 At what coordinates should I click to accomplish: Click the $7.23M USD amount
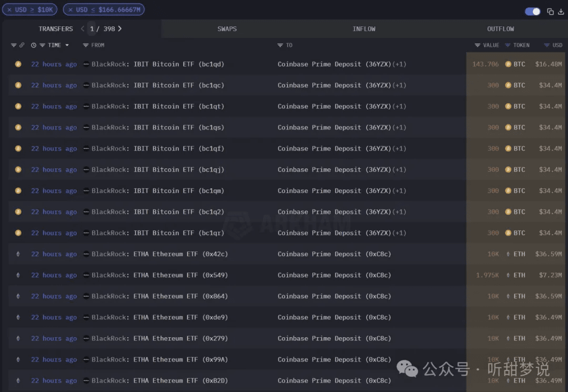click(x=550, y=275)
